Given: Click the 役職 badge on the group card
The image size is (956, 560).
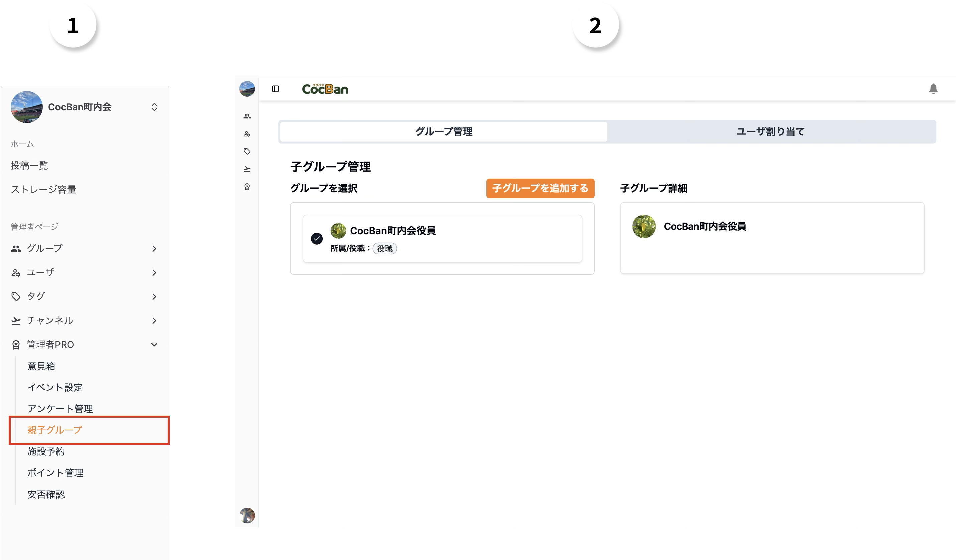Looking at the screenshot, I should tap(385, 248).
